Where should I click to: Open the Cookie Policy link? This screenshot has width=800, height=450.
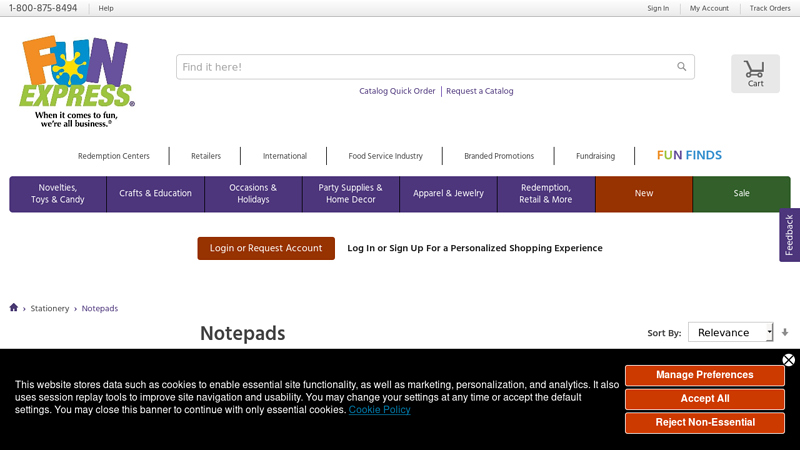pos(379,410)
